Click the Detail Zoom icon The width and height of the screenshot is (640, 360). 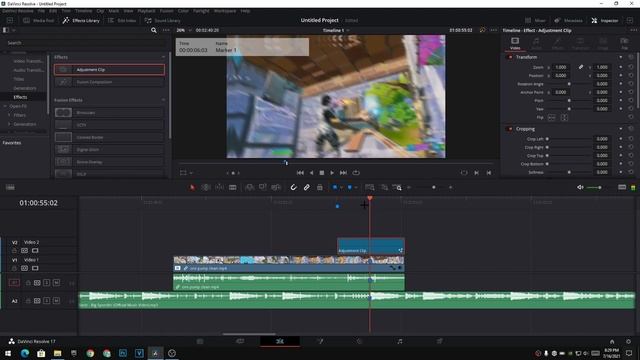[x=384, y=187]
